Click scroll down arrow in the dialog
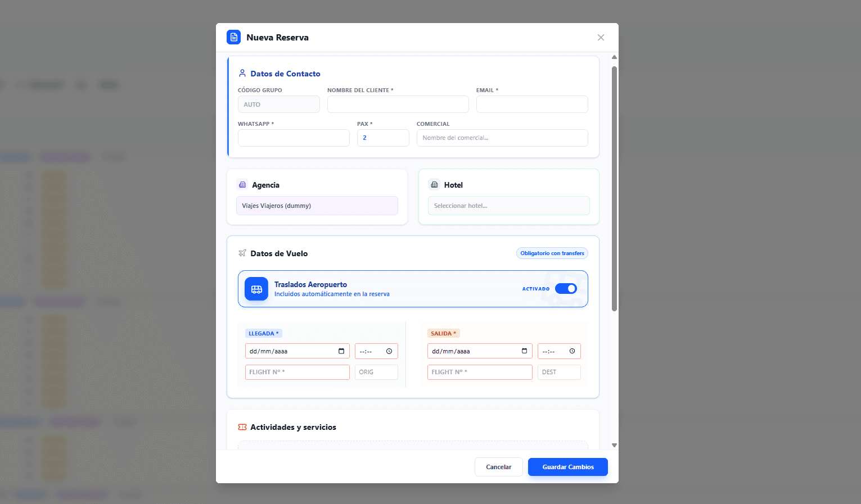Image resolution: width=861 pixels, height=504 pixels. coord(614,445)
